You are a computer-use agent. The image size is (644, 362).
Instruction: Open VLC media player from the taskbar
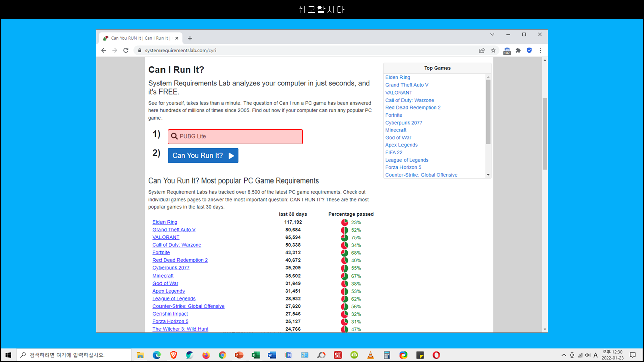[371, 355]
